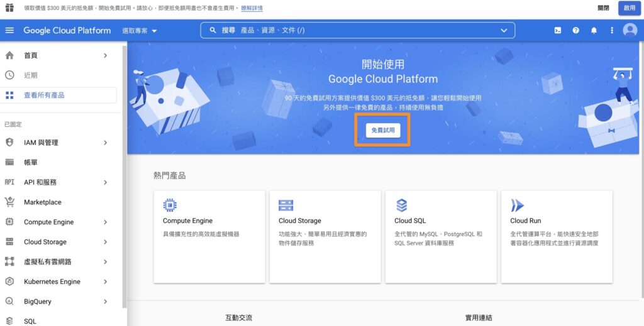The width and height of the screenshot is (644, 326).
Task: Activate Cloud Shell terminal icon
Action: pos(558,30)
